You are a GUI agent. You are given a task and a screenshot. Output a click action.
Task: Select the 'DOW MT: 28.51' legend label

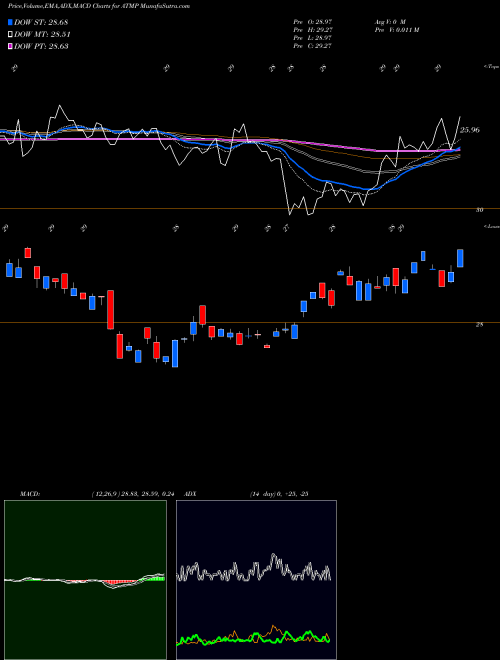[x=42, y=35]
